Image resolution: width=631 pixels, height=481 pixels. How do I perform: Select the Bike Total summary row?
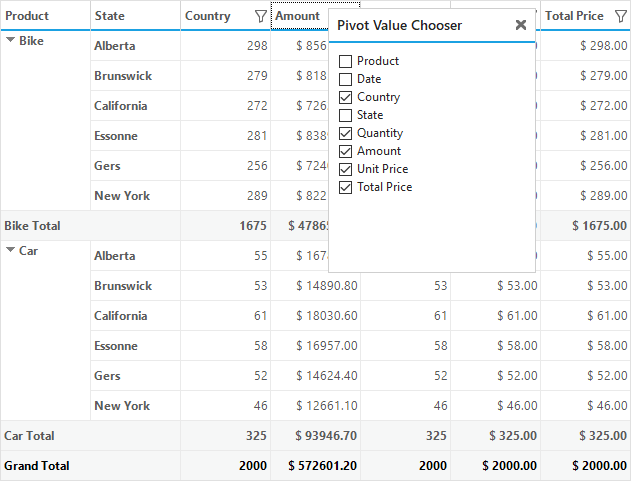point(316,225)
